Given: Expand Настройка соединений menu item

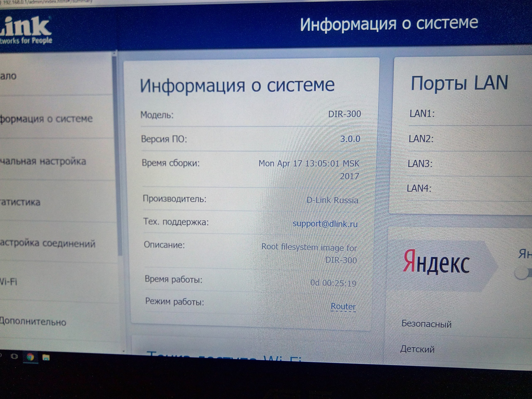Looking at the screenshot, I should (x=48, y=243).
